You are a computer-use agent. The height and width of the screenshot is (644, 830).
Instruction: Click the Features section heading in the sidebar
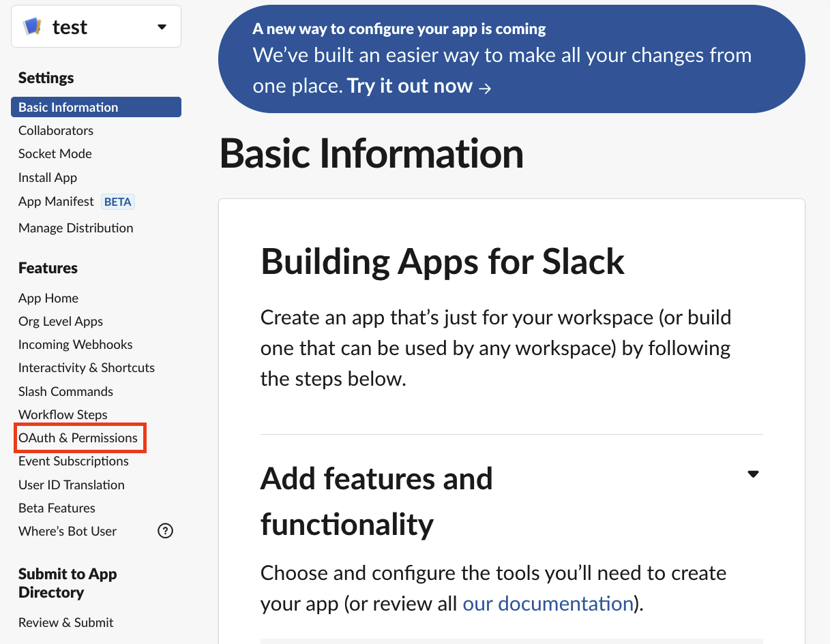tap(48, 268)
